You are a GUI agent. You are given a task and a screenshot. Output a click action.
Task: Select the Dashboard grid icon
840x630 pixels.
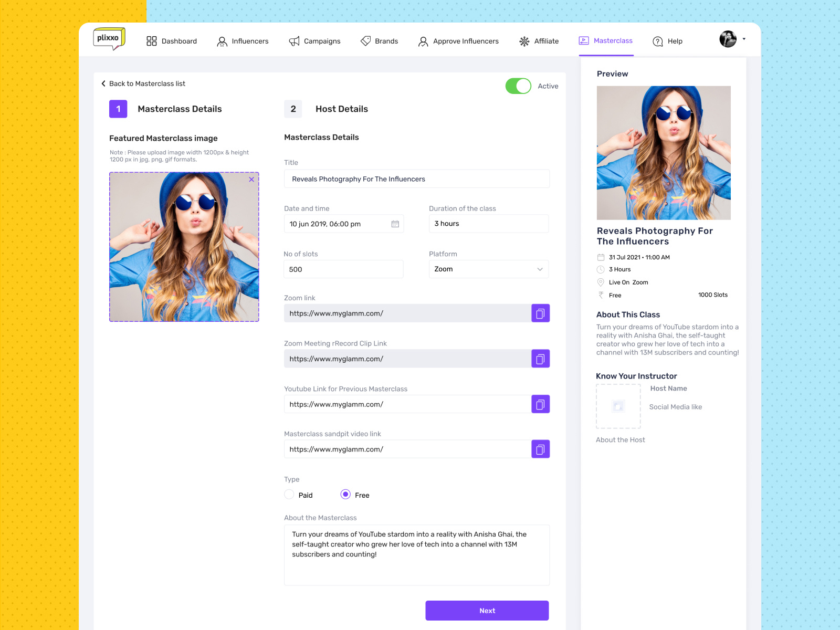tap(151, 40)
